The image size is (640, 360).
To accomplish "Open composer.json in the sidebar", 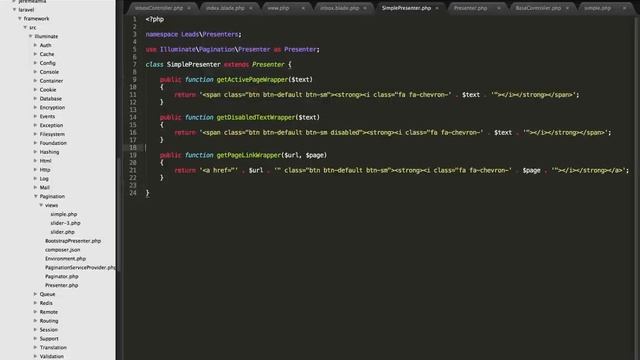I will click(x=62, y=250).
